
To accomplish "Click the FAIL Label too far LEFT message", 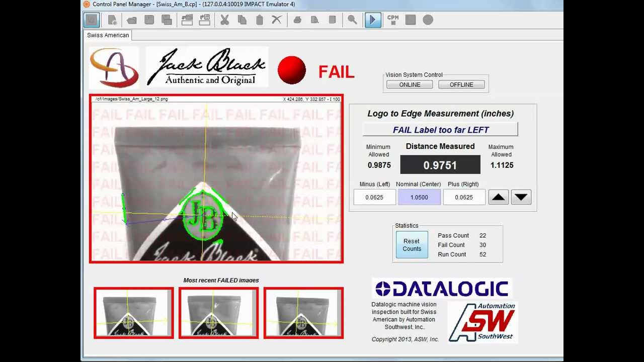I will point(440,130).
